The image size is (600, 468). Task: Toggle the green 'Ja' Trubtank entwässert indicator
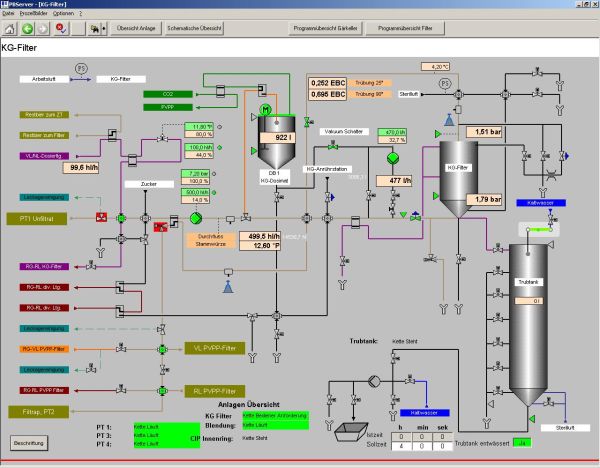point(521,443)
